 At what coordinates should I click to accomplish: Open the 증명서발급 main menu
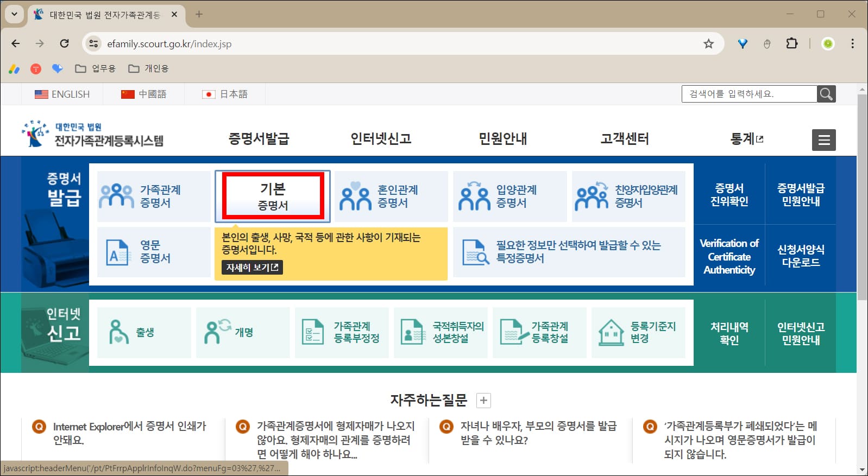pos(259,139)
